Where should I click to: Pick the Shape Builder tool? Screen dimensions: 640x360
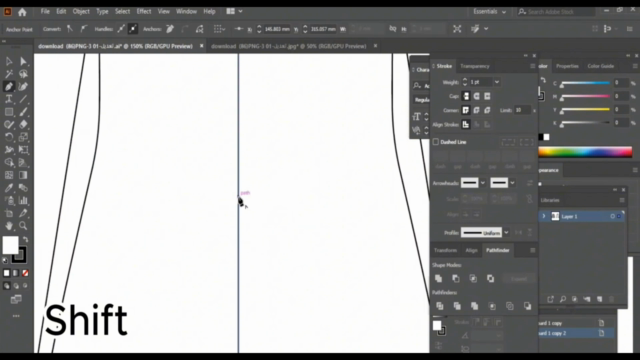coord(9,162)
